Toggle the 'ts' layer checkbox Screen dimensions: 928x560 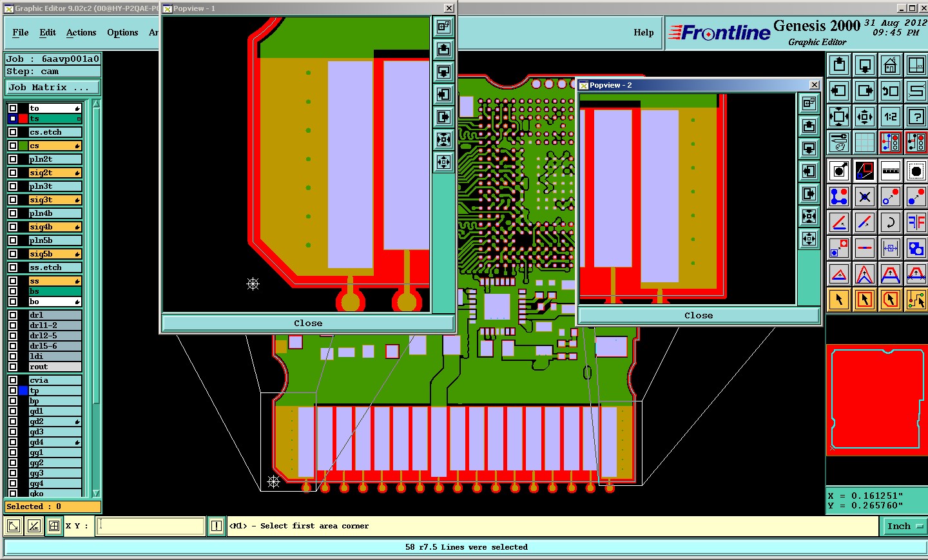[x=13, y=119]
